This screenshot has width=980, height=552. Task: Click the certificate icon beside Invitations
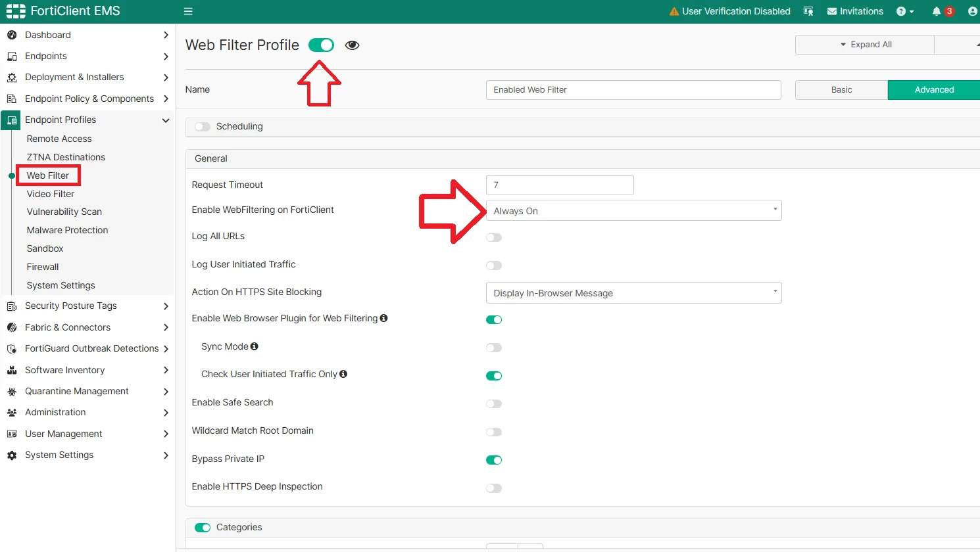coord(808,11)
